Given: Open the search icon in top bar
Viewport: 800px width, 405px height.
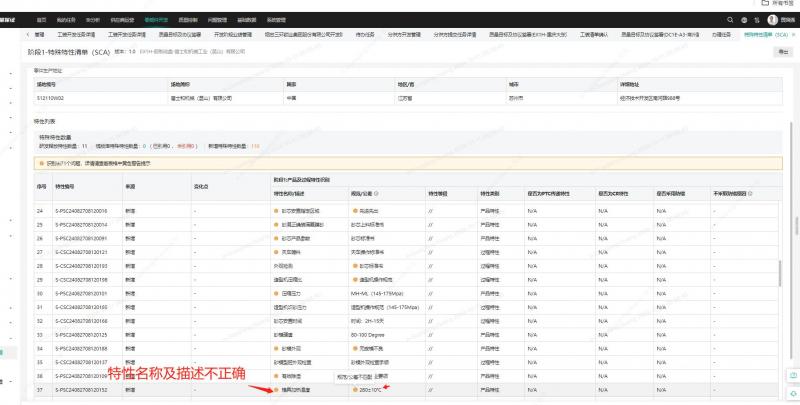Looking at the screenshot, I should 730,20.
